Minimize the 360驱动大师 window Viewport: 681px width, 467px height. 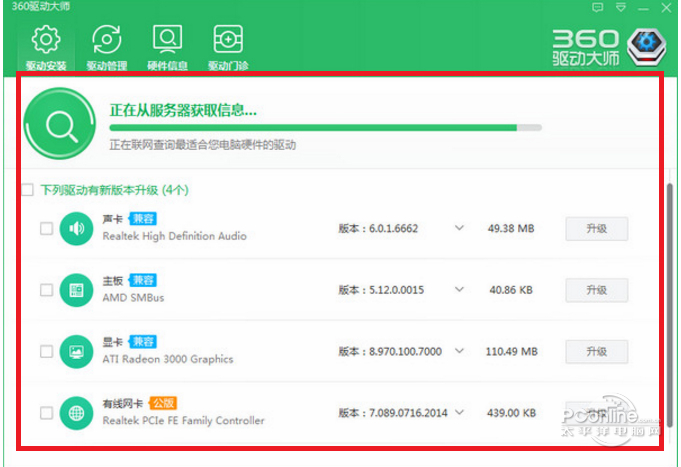click(644, 8)
